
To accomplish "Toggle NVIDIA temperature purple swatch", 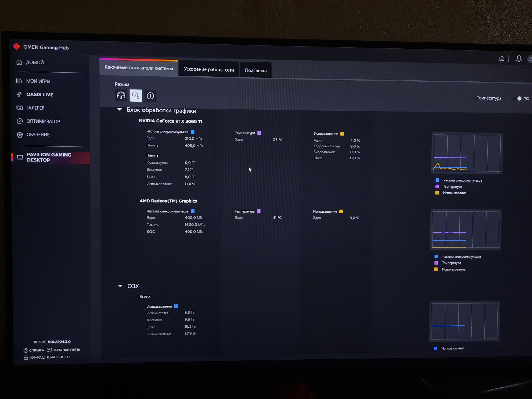I will (x=259, y=133).
